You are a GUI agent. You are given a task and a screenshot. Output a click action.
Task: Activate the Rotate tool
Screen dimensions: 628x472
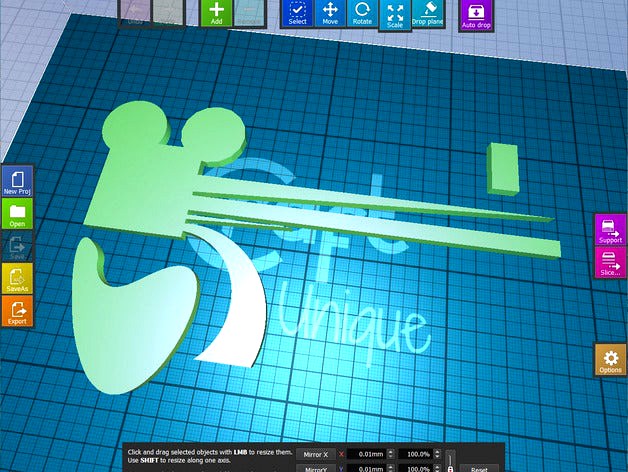(x=362, y=13)
